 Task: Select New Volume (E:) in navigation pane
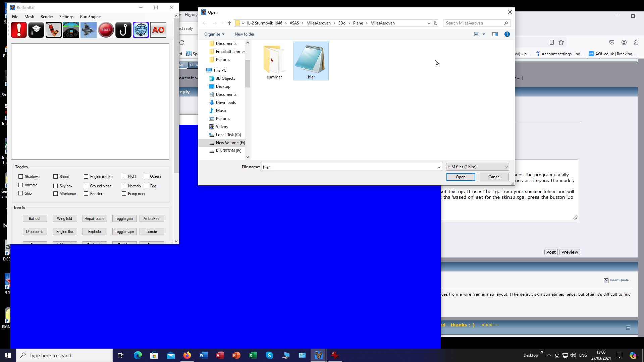tap(230, 143)
